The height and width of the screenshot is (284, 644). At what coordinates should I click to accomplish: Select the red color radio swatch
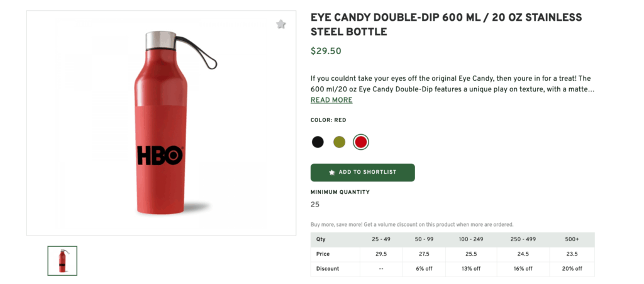360,142
